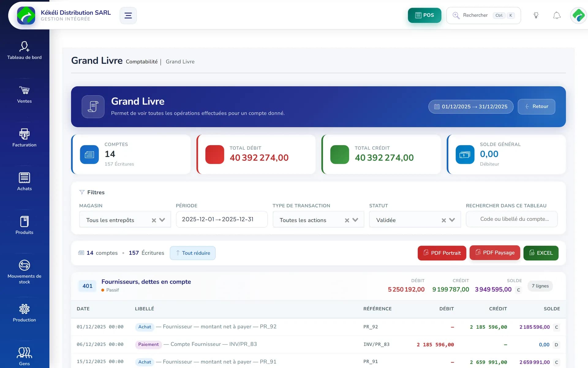Click the Grand Livre scroll icon
Image resolution: width=588 pixels, height=368 pixels.
tap(93, 107)
